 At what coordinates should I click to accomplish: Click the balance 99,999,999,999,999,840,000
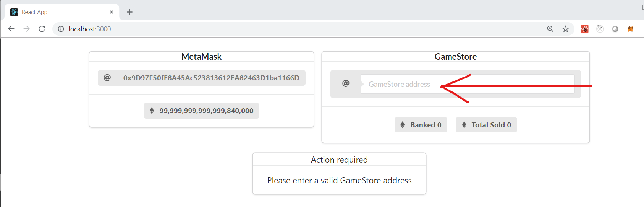(x=206, y=111)
